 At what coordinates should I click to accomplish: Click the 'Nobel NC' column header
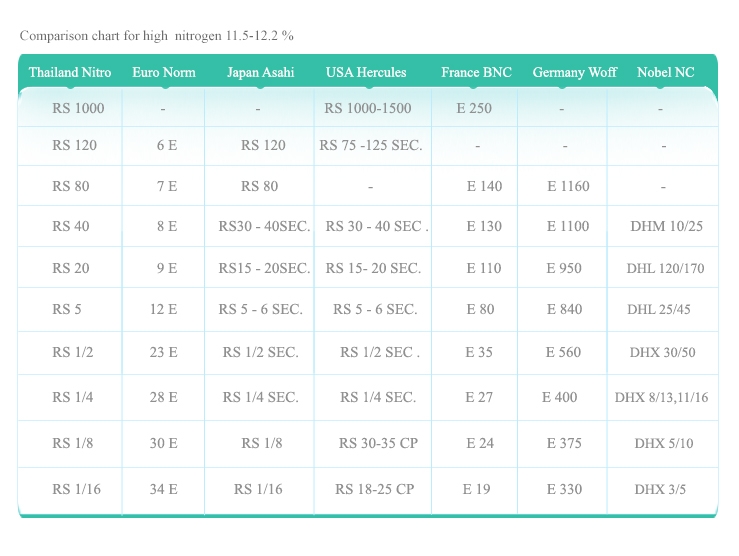coord(665,72)
